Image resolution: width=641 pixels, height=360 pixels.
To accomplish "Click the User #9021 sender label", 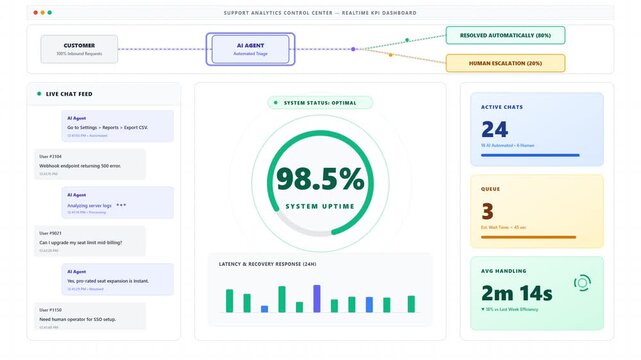I will pyautogui.click(x=50, y=233).
